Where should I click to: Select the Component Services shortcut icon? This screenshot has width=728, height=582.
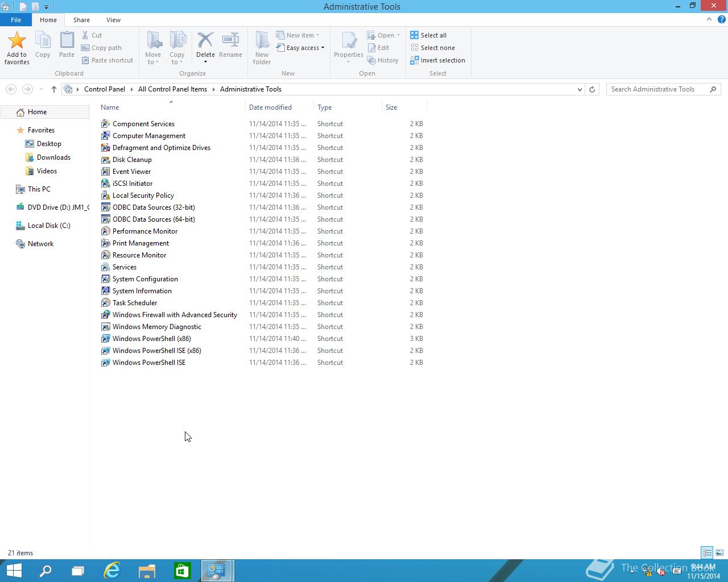tap(105, 124)
